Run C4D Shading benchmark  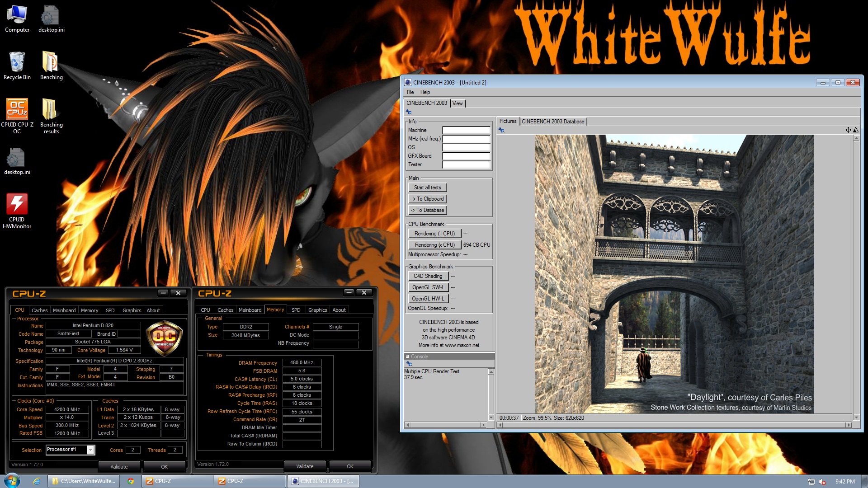click(x=428, y=276)
